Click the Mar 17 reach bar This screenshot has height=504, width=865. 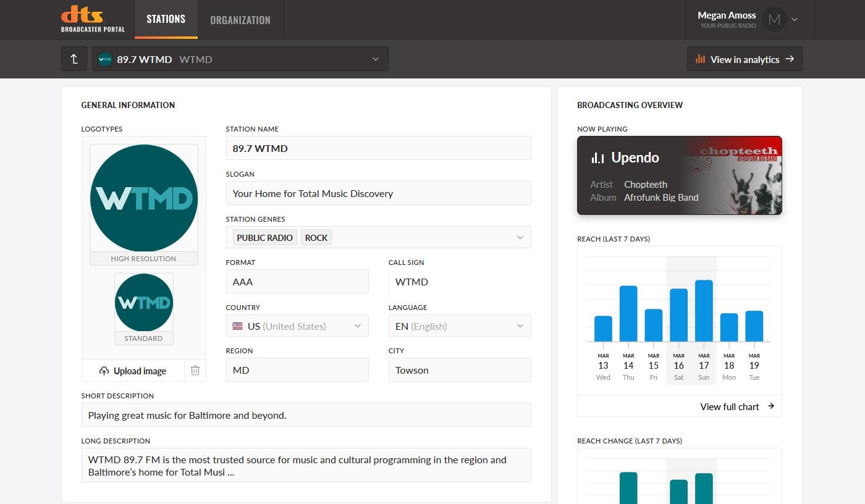pyautogui.click(x=704, y=311)
